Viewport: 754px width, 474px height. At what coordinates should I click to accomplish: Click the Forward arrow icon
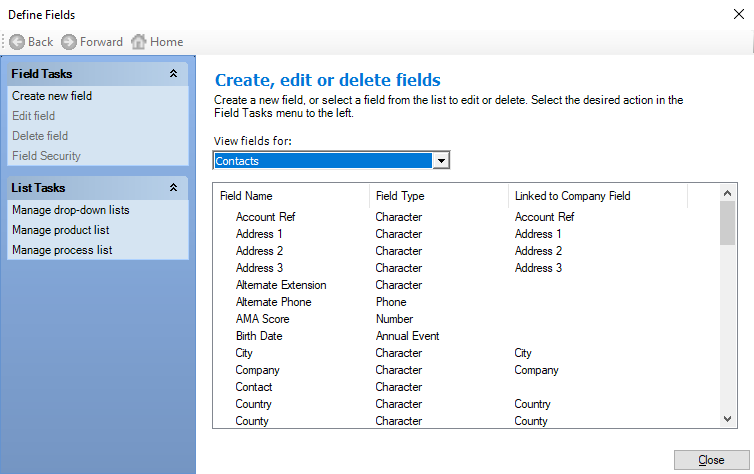69,42
